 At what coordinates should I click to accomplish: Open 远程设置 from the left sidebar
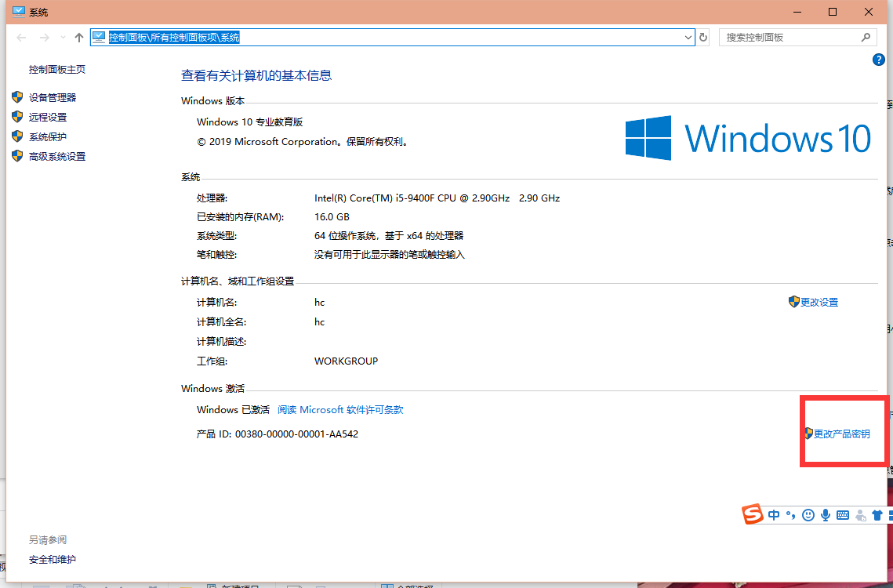tap(48, 117)
